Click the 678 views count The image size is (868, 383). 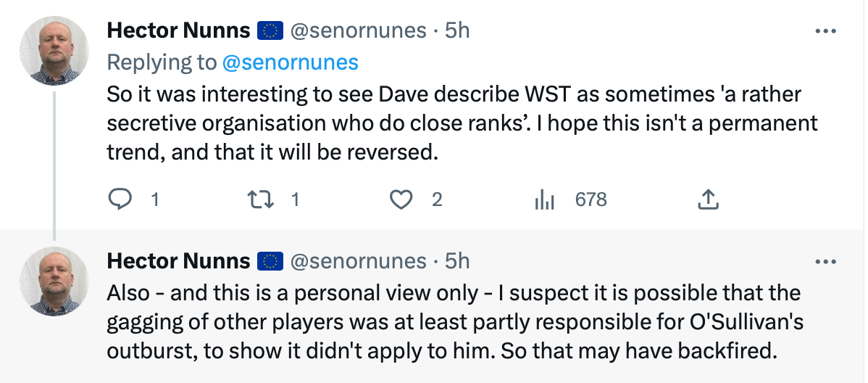(591, 199)
